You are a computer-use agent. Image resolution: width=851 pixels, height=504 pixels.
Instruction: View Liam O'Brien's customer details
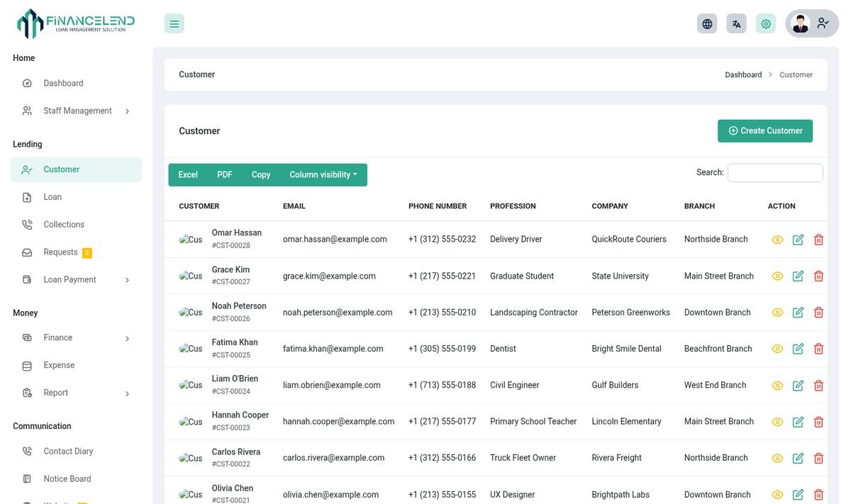(x=777, y=385)
